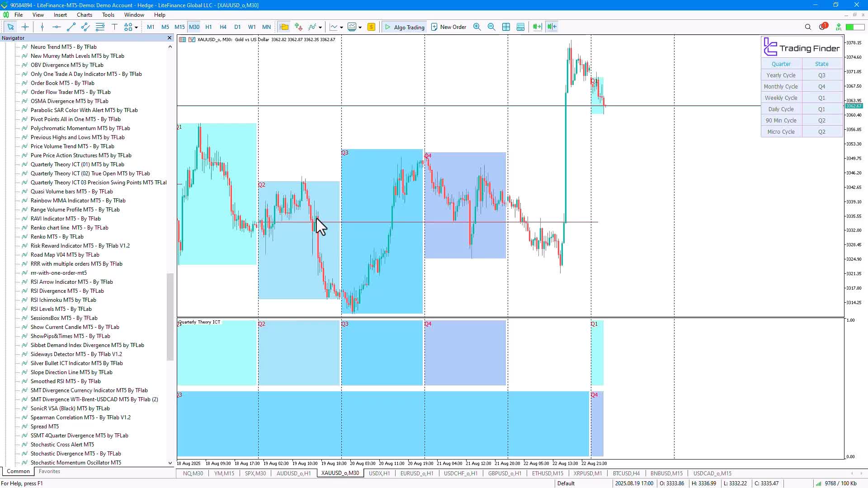Image resolution: width=868 pixels, height=488 pixels.
Task: Click the New Order button
Action: click(448, 27)
